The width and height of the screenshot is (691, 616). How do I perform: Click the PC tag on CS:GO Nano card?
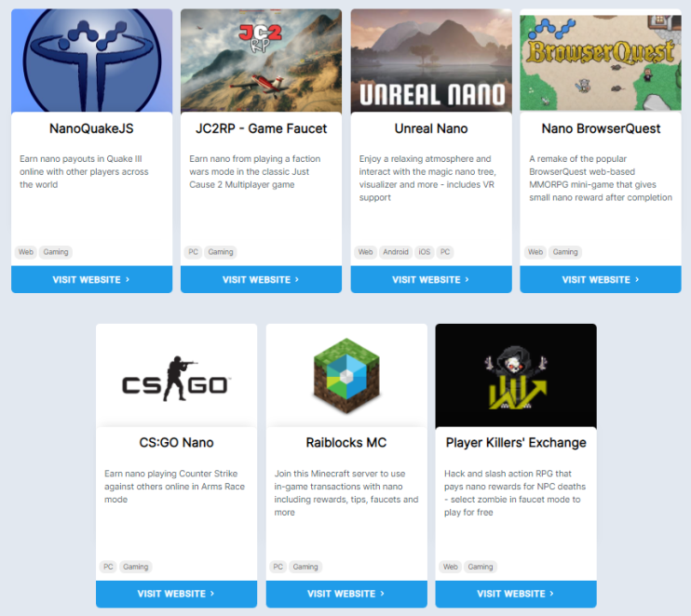[x=108, y=567]
